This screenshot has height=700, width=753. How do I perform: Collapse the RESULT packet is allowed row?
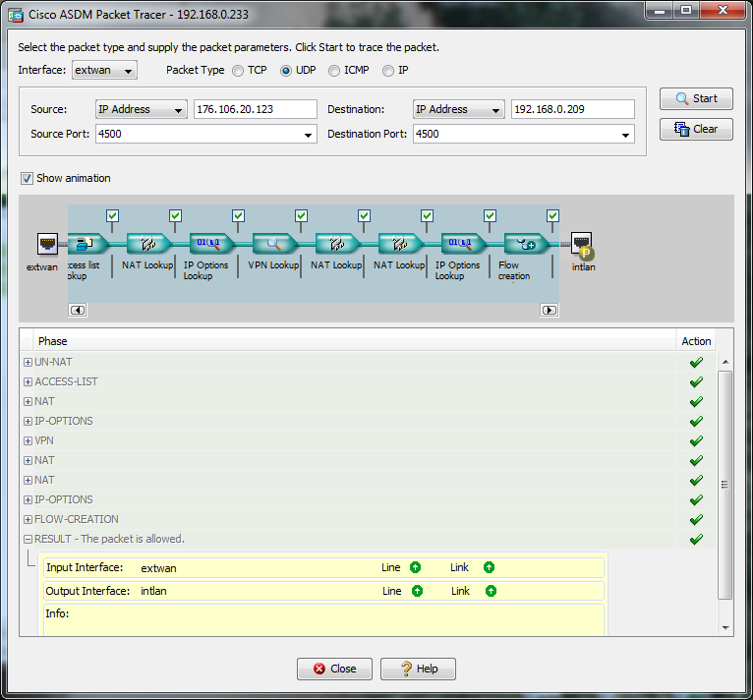click(28, 540)
